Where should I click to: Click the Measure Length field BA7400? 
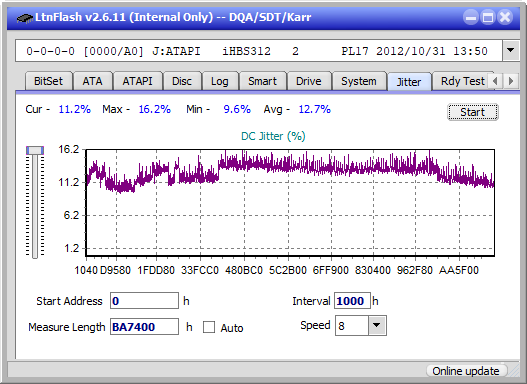click(145, 327)
